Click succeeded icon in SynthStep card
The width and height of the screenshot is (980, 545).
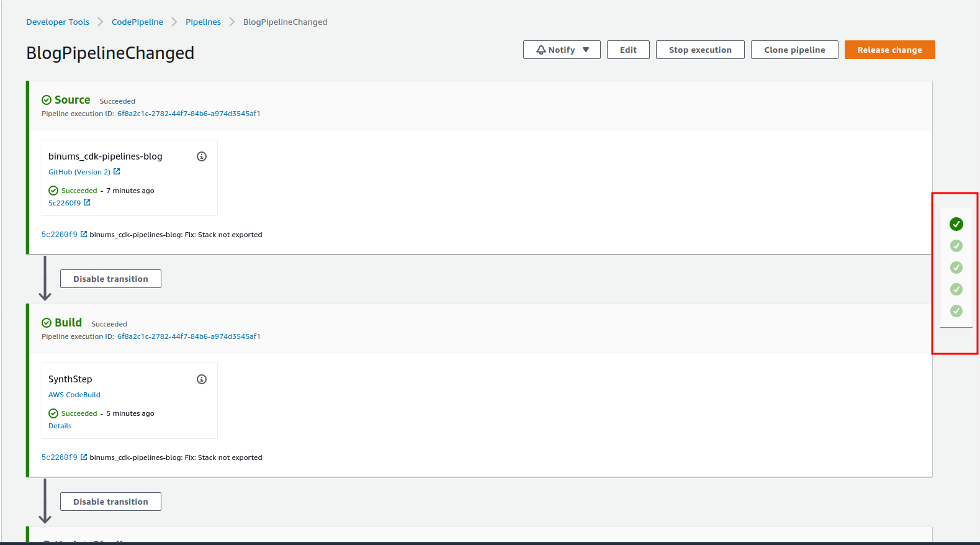[53, 413]
